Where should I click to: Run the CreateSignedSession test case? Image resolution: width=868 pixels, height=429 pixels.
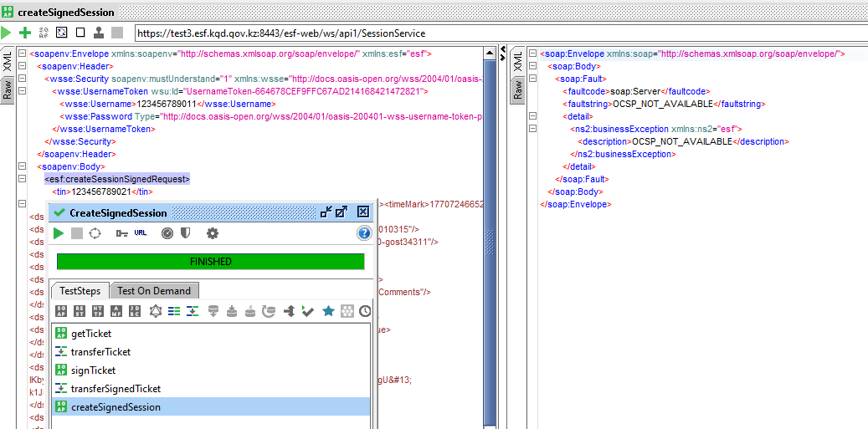click(x=59, y=233)
